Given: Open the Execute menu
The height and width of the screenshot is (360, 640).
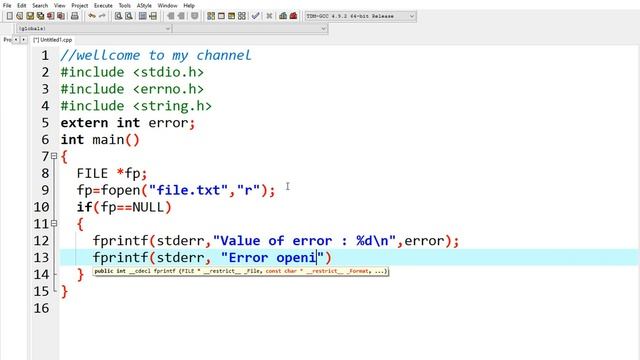Looking at the screenshot, I should click(x=103, y=5).
